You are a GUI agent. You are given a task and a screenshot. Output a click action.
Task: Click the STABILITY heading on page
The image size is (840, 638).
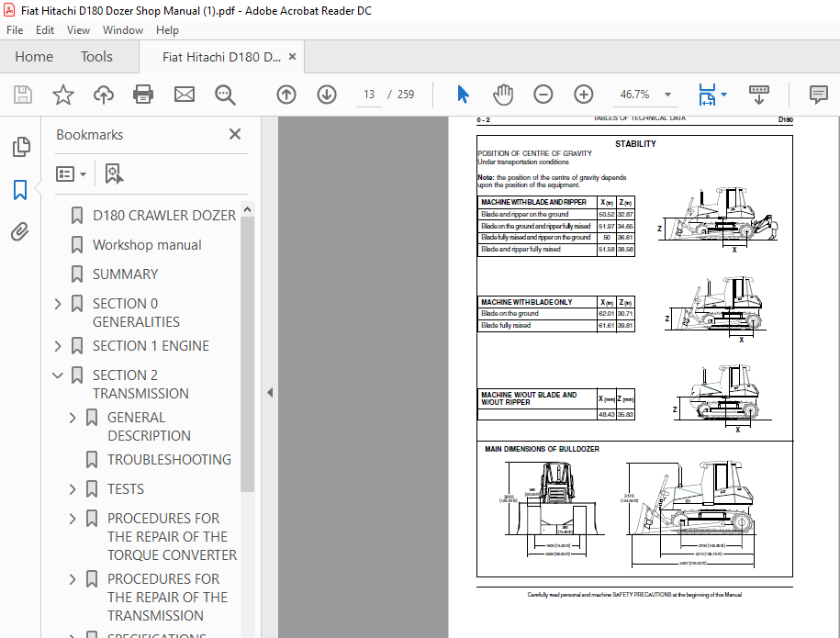pyautogui.click(x=635, y=144)
